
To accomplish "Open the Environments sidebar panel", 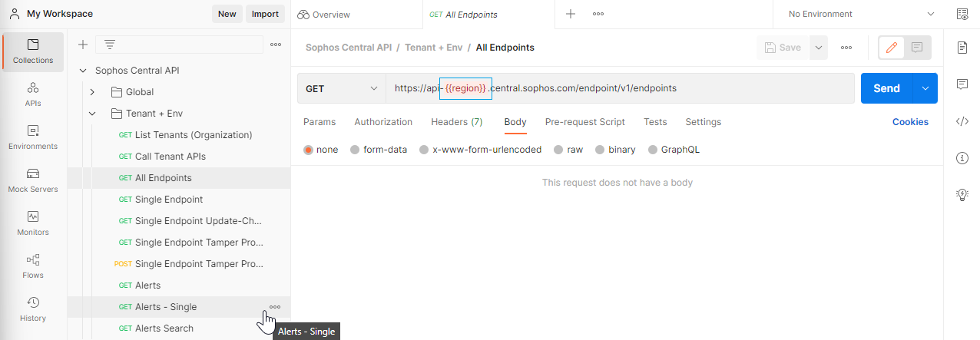I will click(x=33, y=137).
